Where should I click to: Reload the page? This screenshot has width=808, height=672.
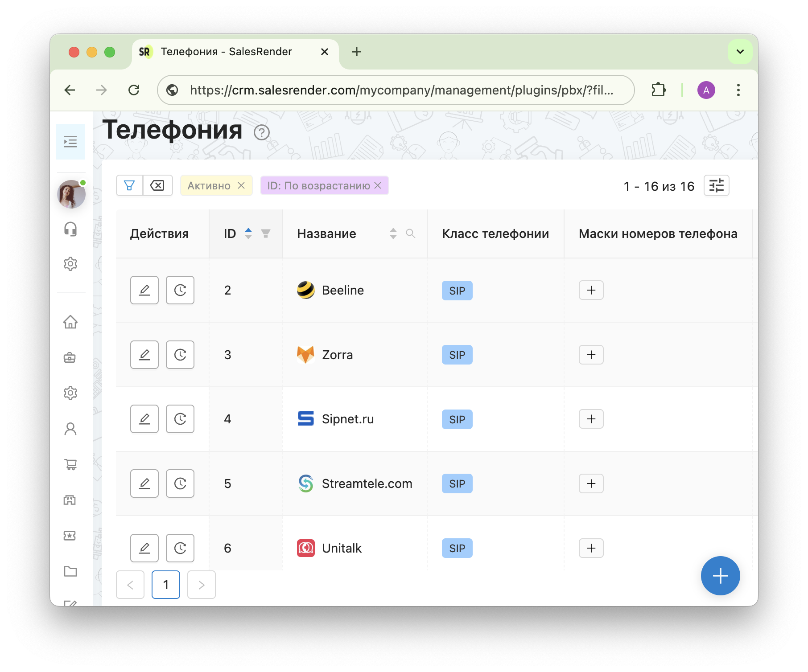(134, 90)
